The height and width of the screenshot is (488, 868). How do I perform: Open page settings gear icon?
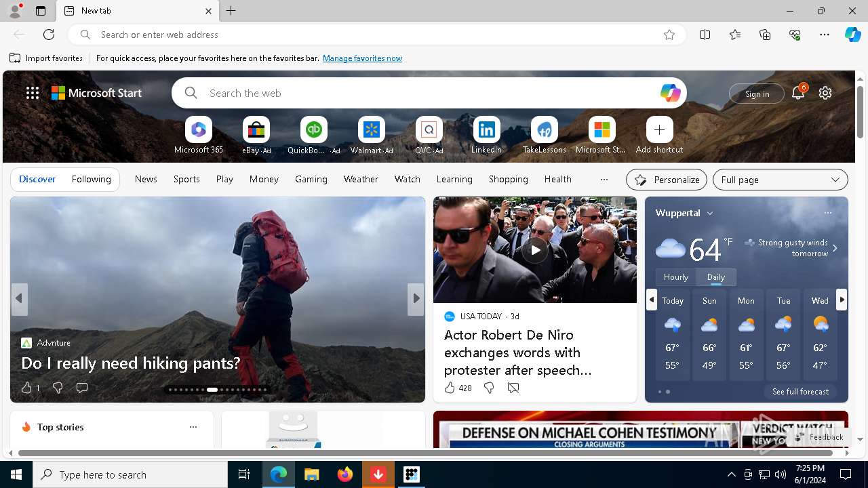coord(825,93)
